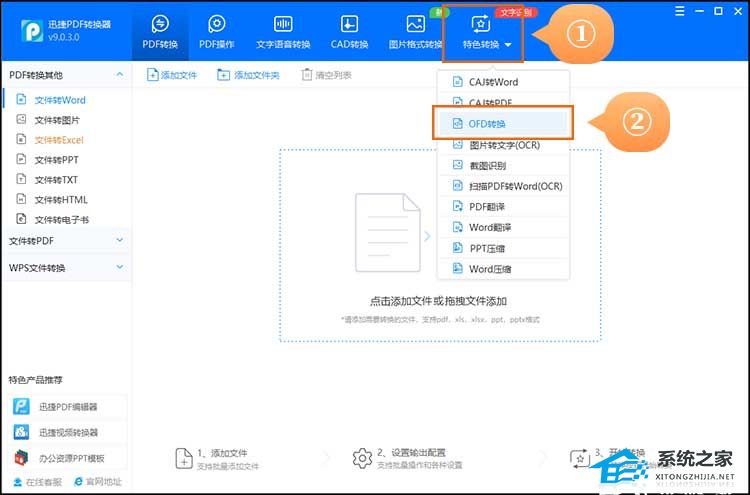Expand the 文件转PDF section
Image resolution: width=750 pixels, height=495 pixels.
pyautogui.click(x=120, y=240)
